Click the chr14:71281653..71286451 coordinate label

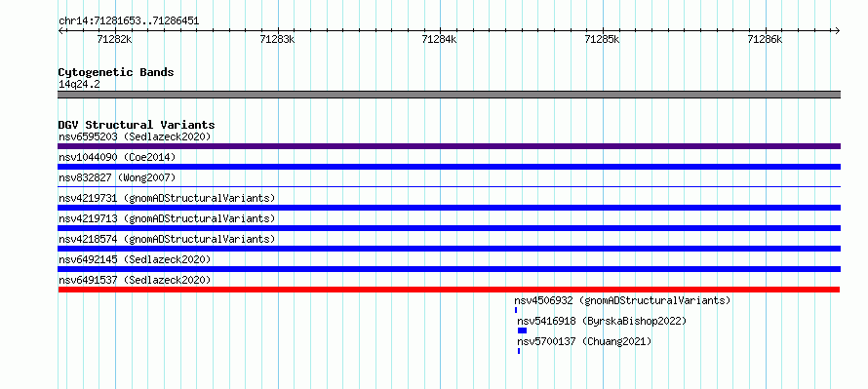[129, 21]
